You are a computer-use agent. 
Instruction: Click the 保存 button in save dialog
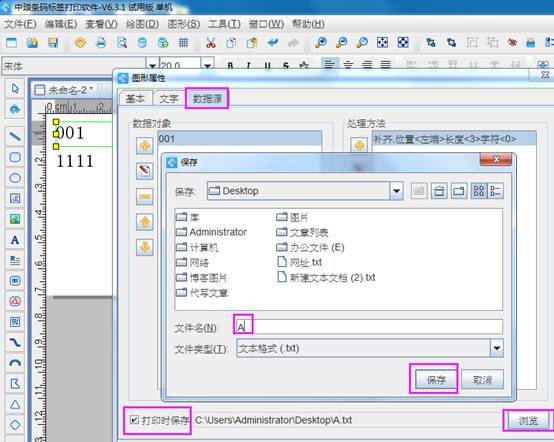click(436, 380)
